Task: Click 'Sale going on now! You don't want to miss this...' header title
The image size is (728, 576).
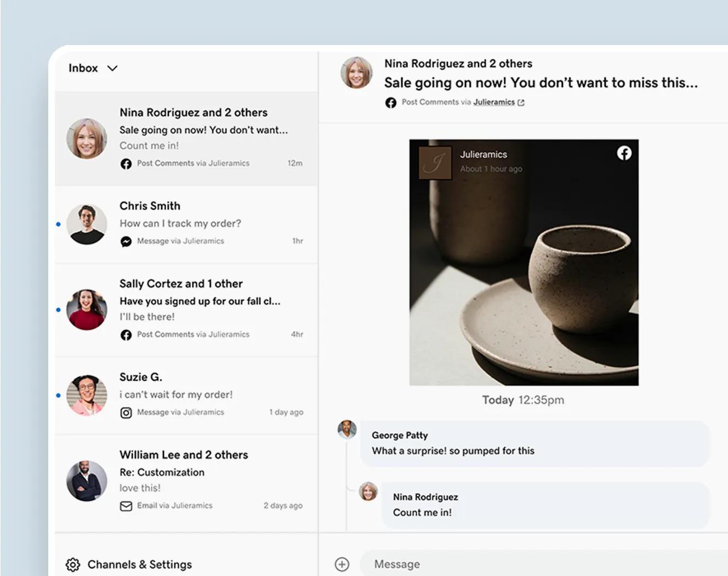Action: [541, 83]
